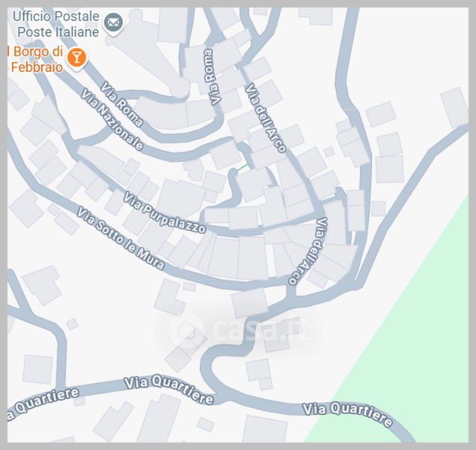Select the Via dell'Arco label beside vertical Via Roma

(266, 118)
